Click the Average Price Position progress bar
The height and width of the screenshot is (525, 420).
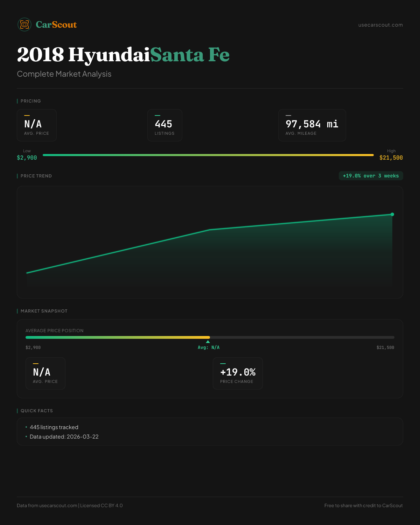click(x=210, y=337)
